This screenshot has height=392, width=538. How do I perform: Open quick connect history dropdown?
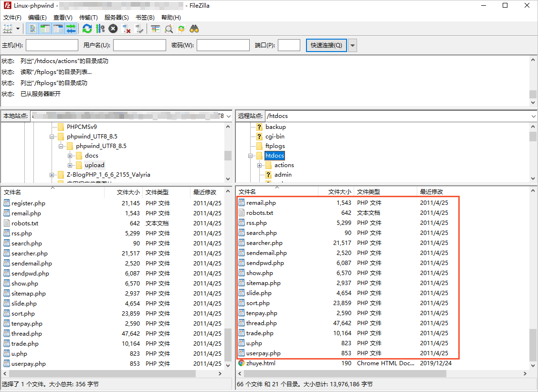(x=352, y=45)
